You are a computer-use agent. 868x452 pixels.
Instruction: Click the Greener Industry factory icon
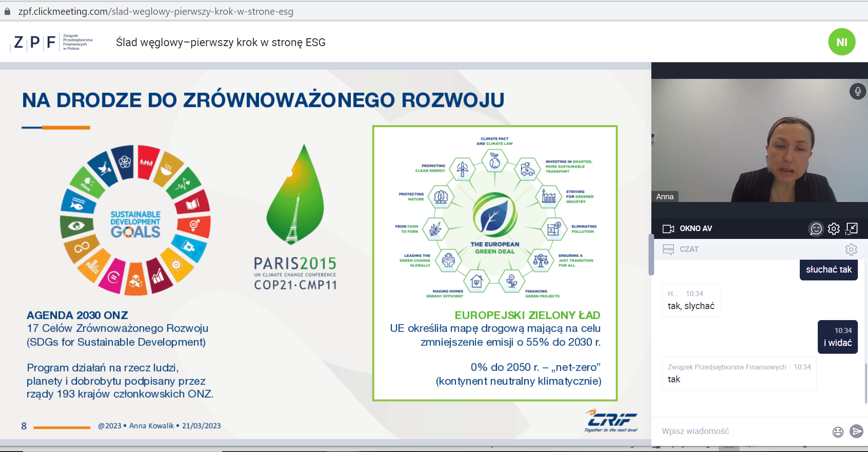tap(549, 197)
